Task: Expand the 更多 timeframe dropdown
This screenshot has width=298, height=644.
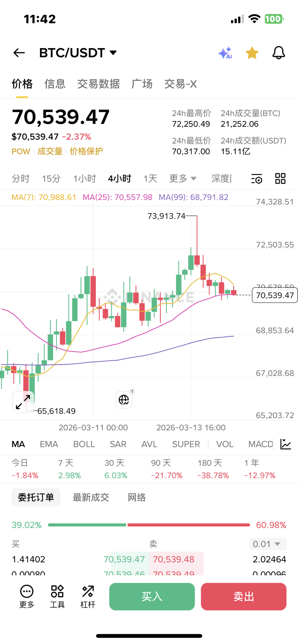Action: [x=183, y=179]
